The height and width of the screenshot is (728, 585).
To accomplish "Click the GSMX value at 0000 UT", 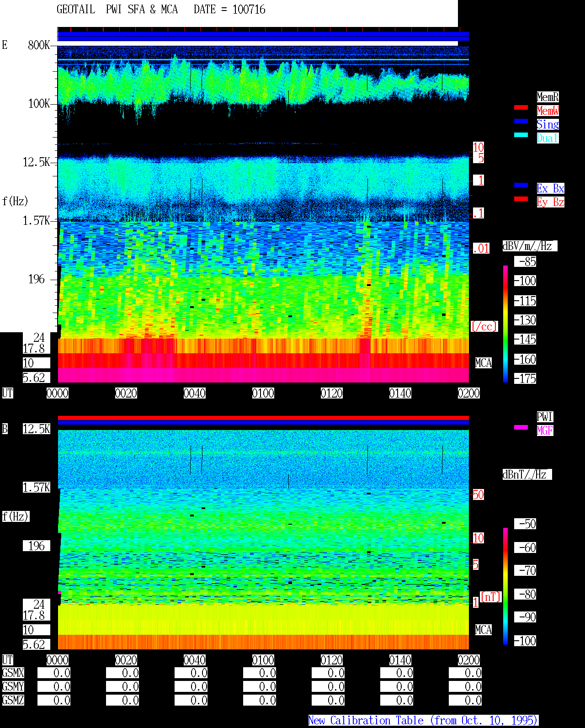I will 54,673.
